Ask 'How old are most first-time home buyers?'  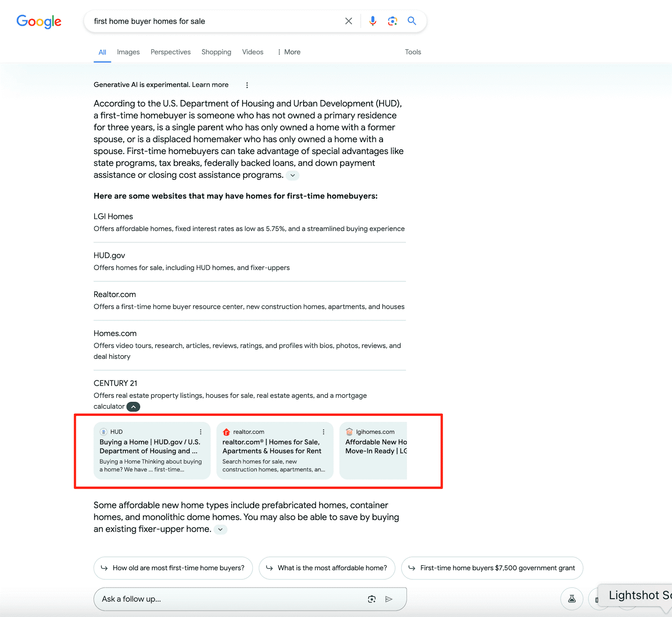pos(173,568)
